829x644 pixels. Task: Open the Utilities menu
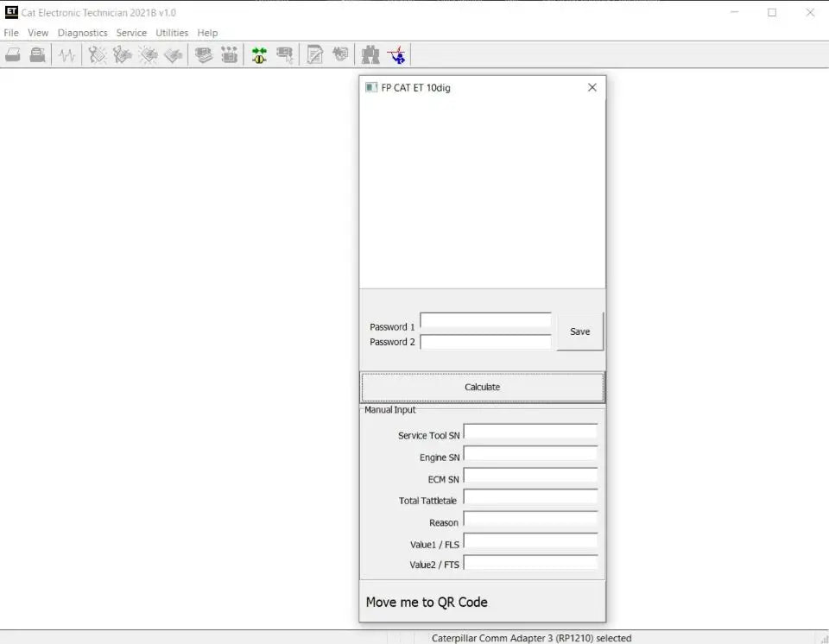tap(172, 32)
